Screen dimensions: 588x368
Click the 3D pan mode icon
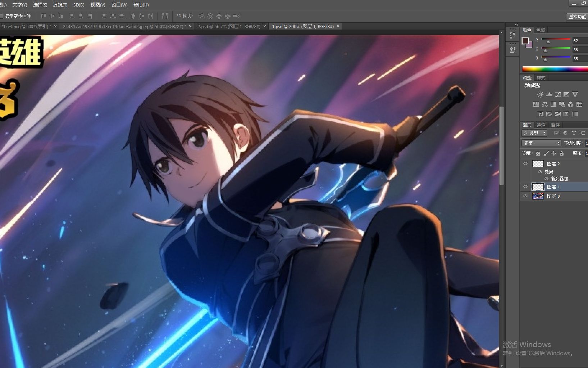[x=219, y=16]
